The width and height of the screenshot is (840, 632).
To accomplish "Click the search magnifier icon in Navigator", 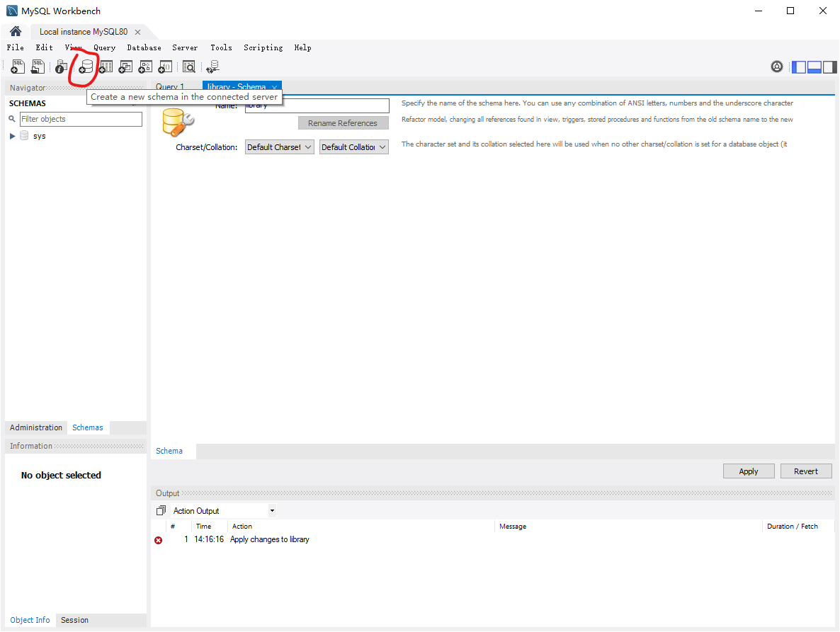I will (x=12, y=119).
